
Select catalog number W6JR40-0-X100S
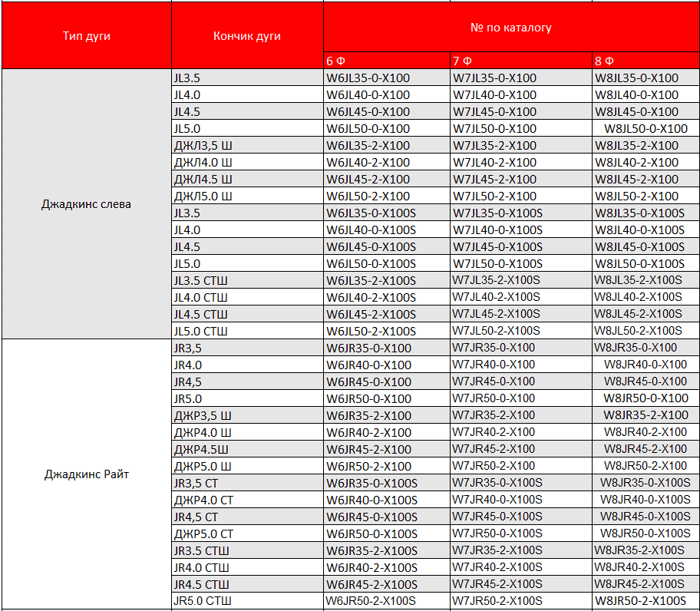pos(371,500)
